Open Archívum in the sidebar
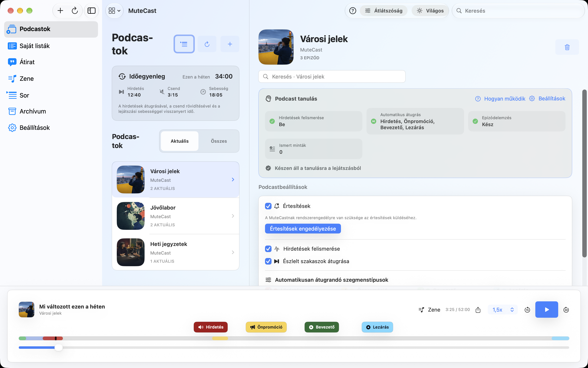 (51, 111)
